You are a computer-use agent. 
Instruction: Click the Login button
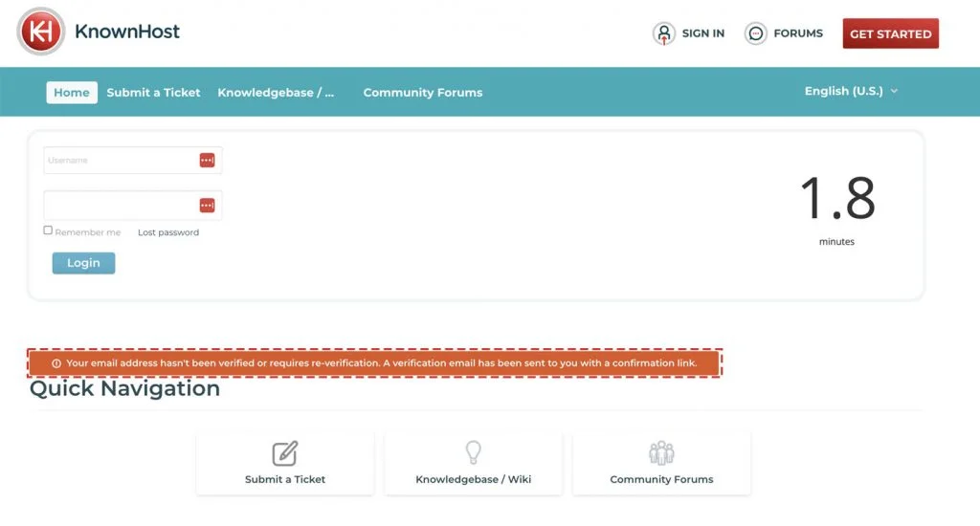point(84,263)
